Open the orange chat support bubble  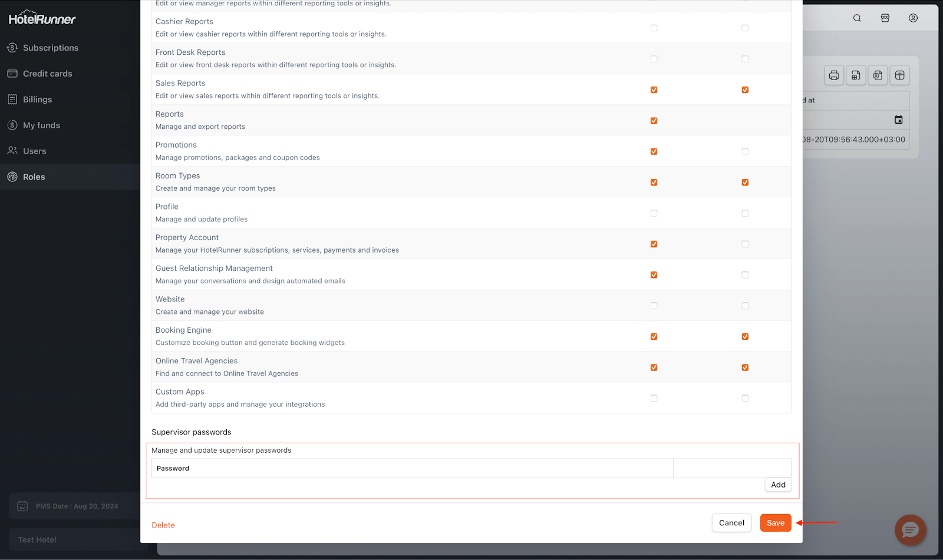910,530
